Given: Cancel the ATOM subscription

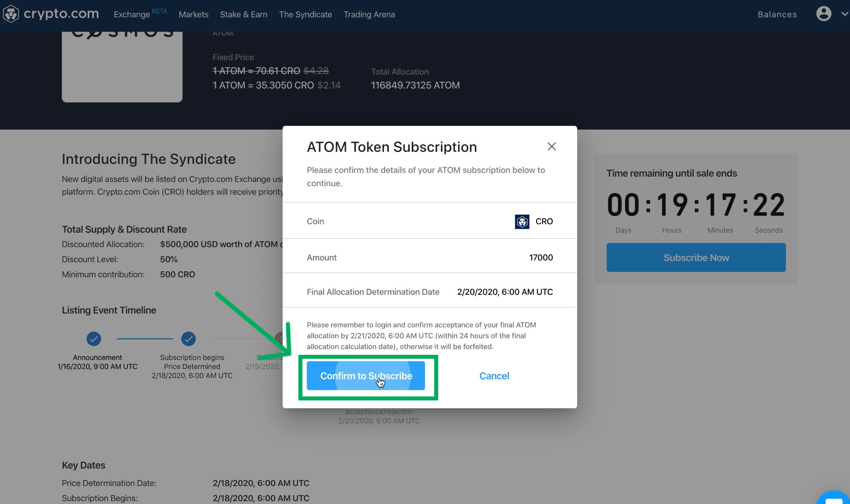Looking at the screenshot, I should pyautogui.click(x=494, y=376).
